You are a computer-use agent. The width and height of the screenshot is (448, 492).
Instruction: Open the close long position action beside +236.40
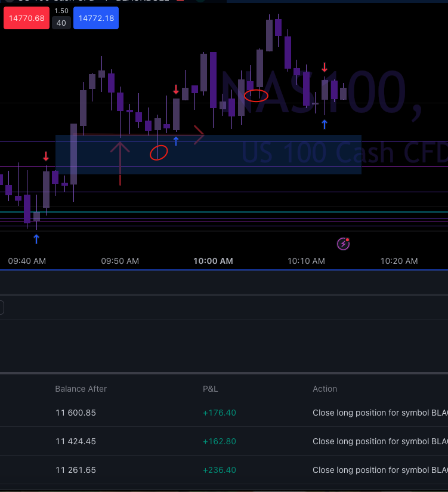[x=380, y=470]
